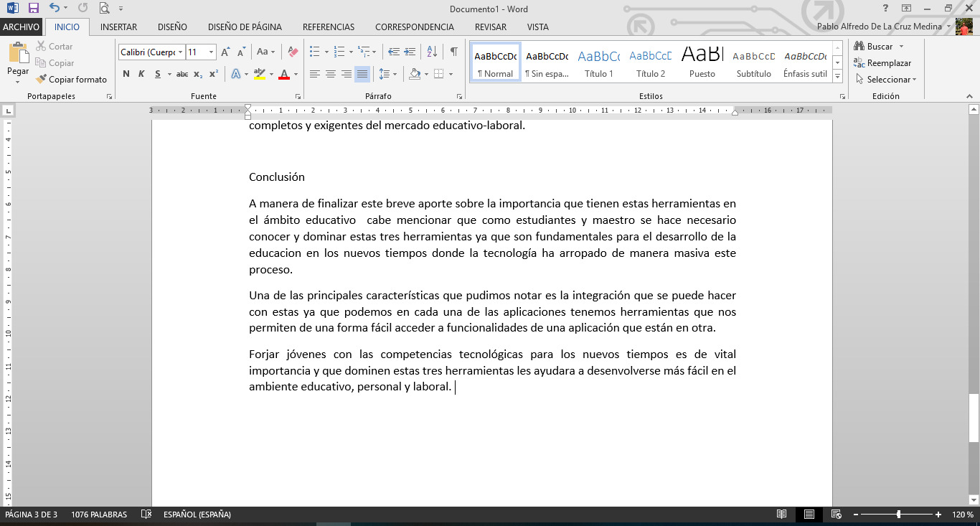This screenshot has width=980, height=526.
Task: Clear all formatting
Action: 292,52
